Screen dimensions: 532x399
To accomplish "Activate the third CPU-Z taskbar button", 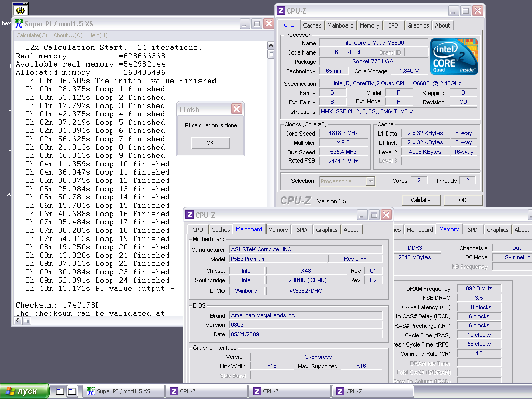I will (373, 391).
